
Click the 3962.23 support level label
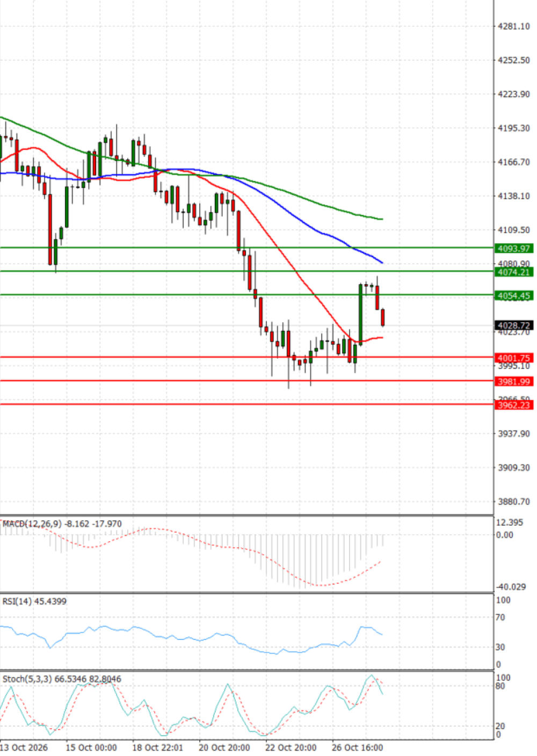click(513, 405)
